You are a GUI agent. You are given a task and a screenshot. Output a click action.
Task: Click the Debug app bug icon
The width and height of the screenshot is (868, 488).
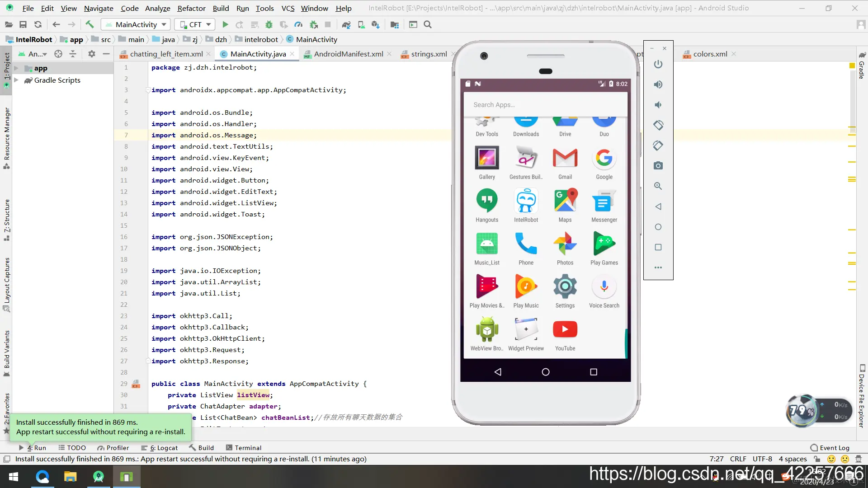(269, 25)
